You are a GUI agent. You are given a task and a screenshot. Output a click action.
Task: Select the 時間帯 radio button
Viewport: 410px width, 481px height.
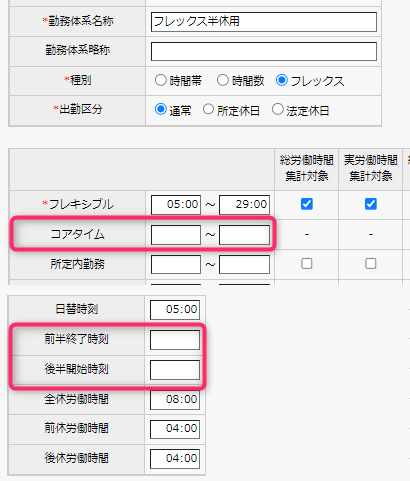coord(160,80)
